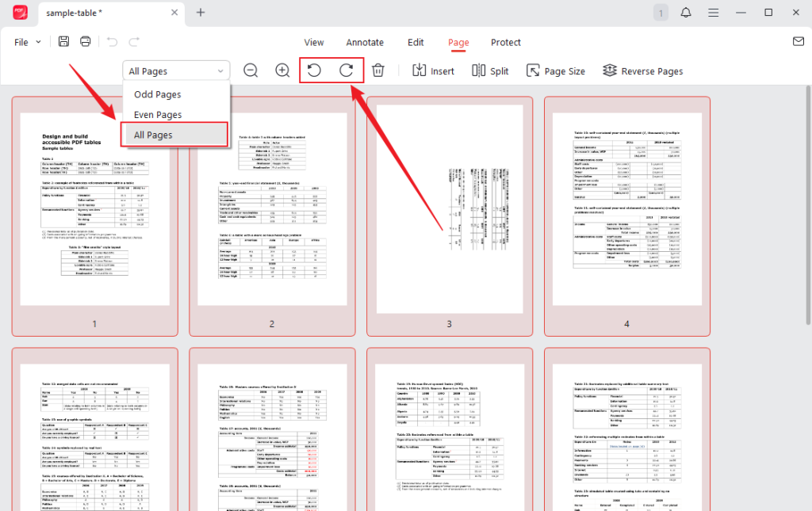Viewport: 812px width, 511px height.
Task: Open the Insert pages tool
Action: pyautogui.click(x=433, y=70)
